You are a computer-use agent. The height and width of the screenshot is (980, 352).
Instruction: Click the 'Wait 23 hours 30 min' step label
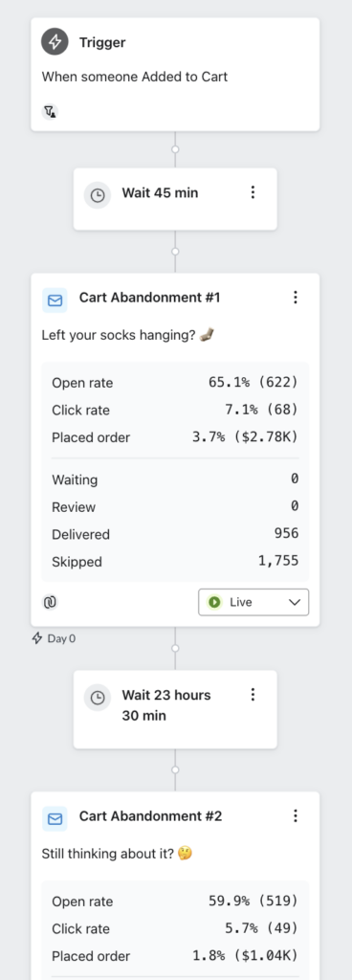166,705
